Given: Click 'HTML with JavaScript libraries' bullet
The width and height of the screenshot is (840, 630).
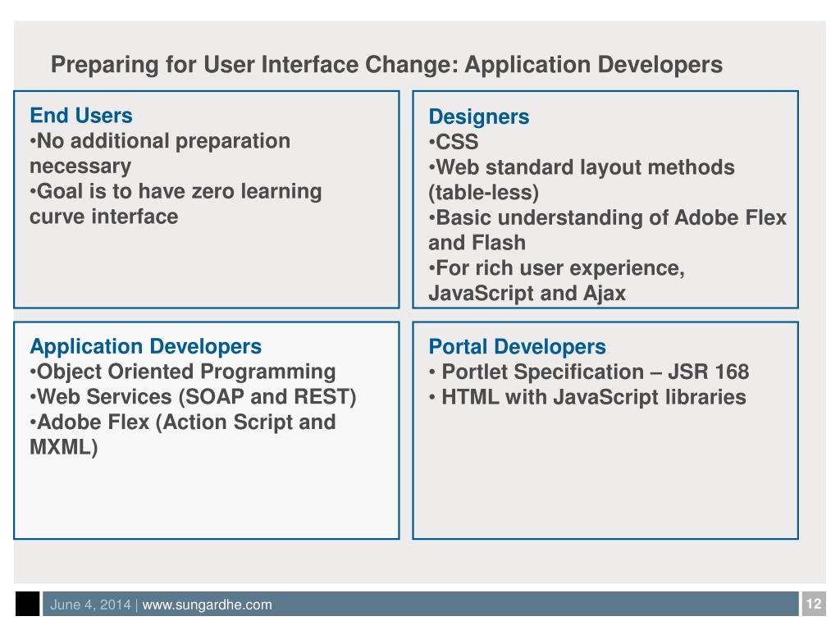Looking at the screenshot, I should [x=587, y=397].
